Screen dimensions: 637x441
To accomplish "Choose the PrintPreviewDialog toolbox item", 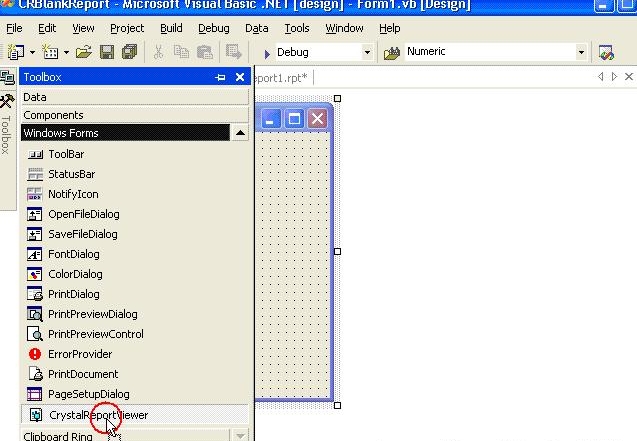I will tap(92, 314).
